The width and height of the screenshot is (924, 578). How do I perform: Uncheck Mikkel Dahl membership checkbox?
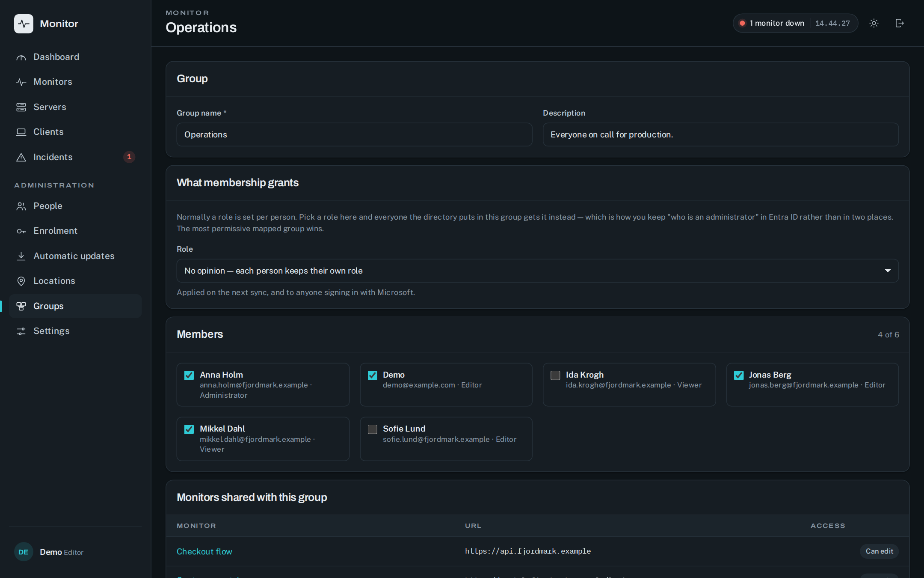[x=189, y=429]
